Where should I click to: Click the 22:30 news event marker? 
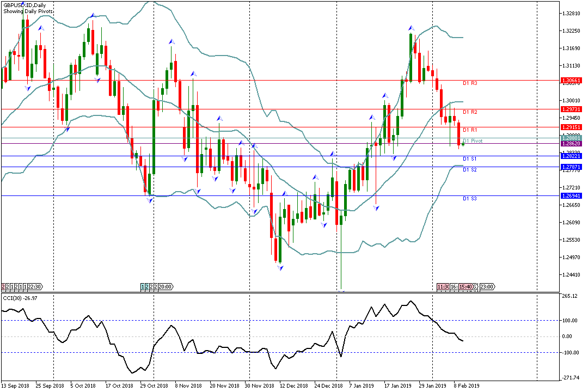35,286
